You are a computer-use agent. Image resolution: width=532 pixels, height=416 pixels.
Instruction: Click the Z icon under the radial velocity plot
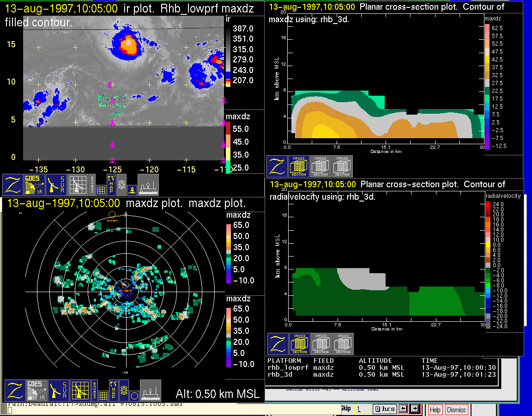pos(278,344)
